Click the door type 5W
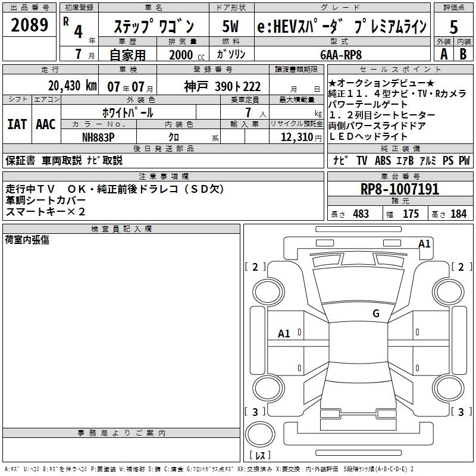The height and width of the screenshot is (476, 476). pyautogui.click(x=231, y=26)
